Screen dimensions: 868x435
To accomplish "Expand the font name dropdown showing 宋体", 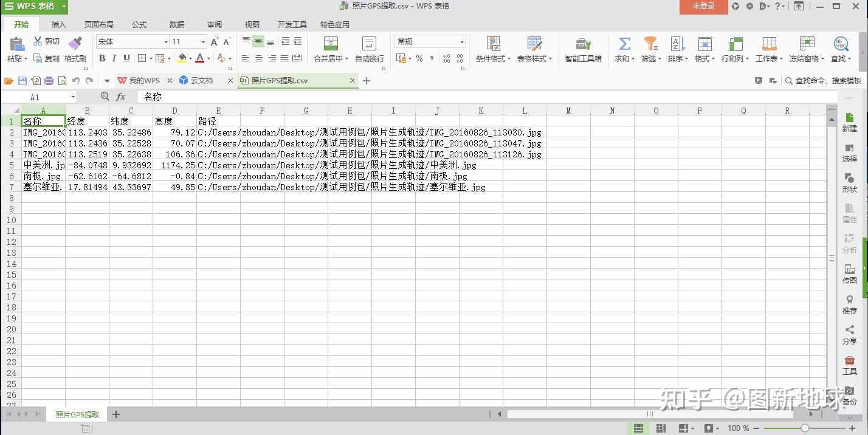I will [166, 42].
